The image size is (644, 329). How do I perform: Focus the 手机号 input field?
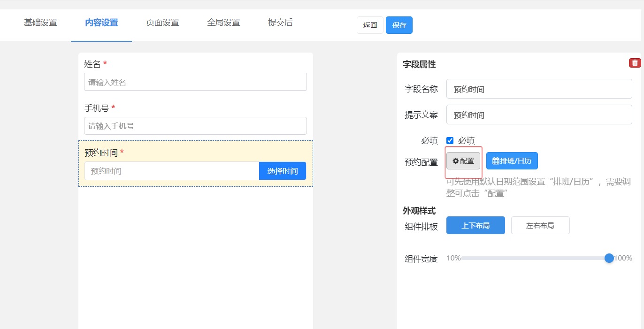[x=195, y=126]
